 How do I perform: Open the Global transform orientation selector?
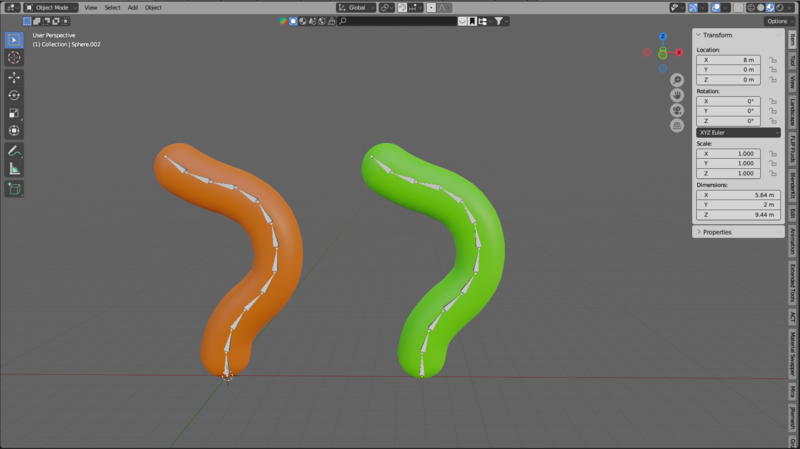click(356, 7)
